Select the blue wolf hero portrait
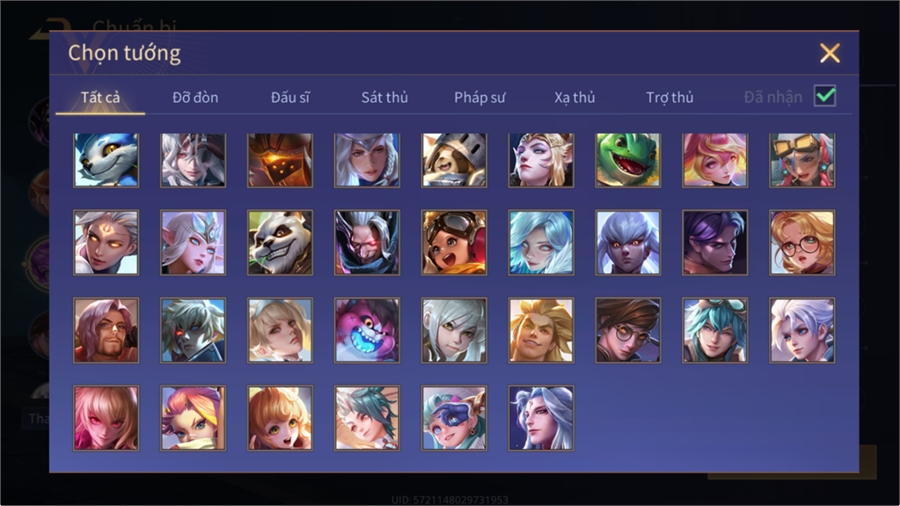 tap(106, 160)
